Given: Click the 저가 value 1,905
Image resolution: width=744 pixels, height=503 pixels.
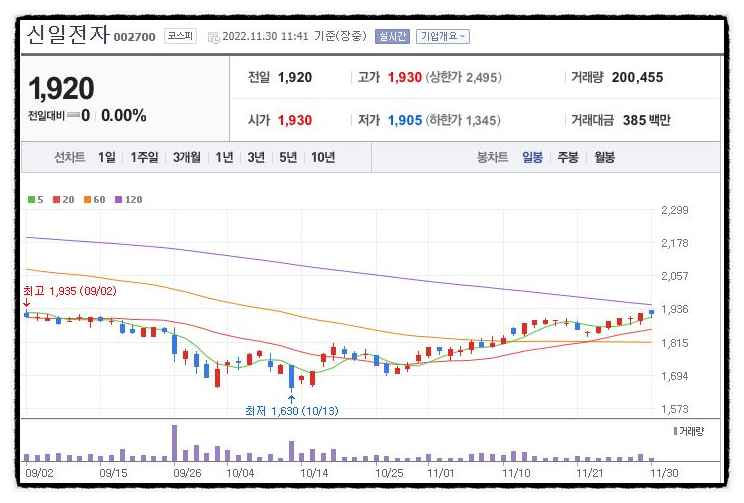Looking at the screenshot, I should tap(405, 120).
